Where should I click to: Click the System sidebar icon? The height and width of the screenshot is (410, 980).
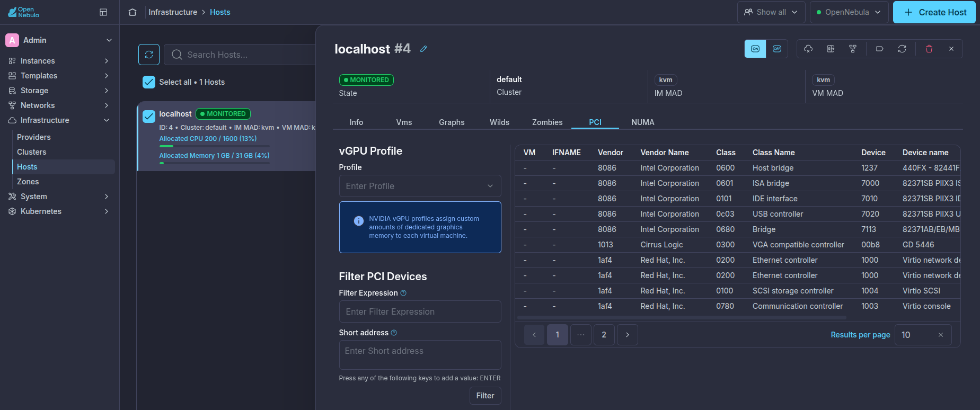click(x=12, y=197)
